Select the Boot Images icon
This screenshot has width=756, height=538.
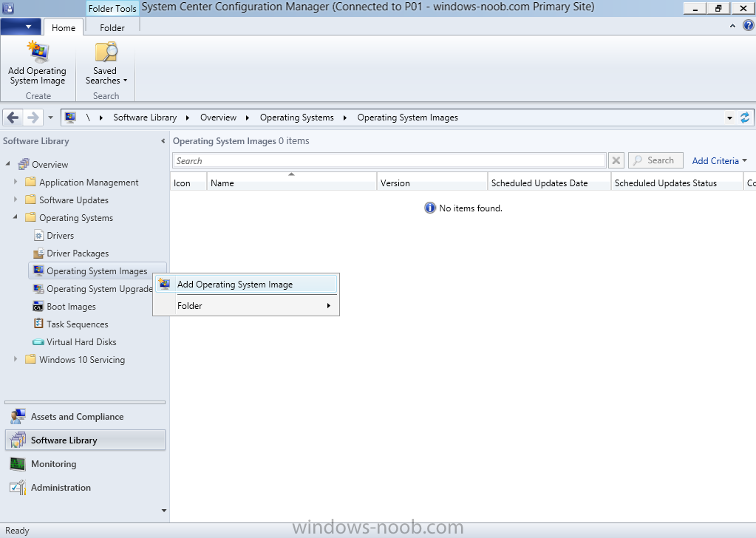pyautogui.click(x=38, y=307)
